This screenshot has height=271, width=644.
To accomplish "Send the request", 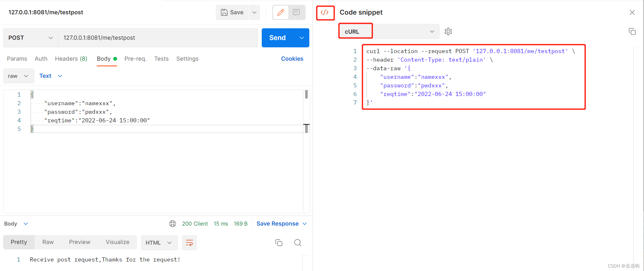I will tap(278, 38).
